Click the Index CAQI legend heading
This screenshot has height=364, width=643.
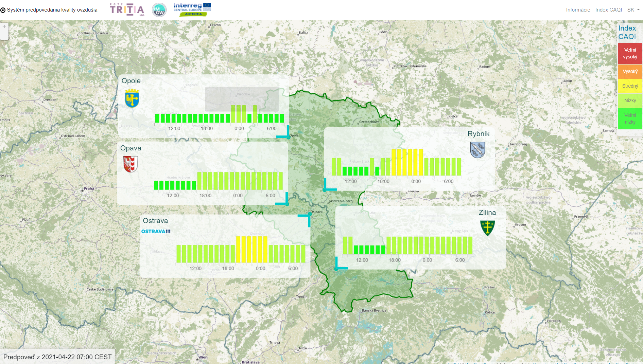627,32
